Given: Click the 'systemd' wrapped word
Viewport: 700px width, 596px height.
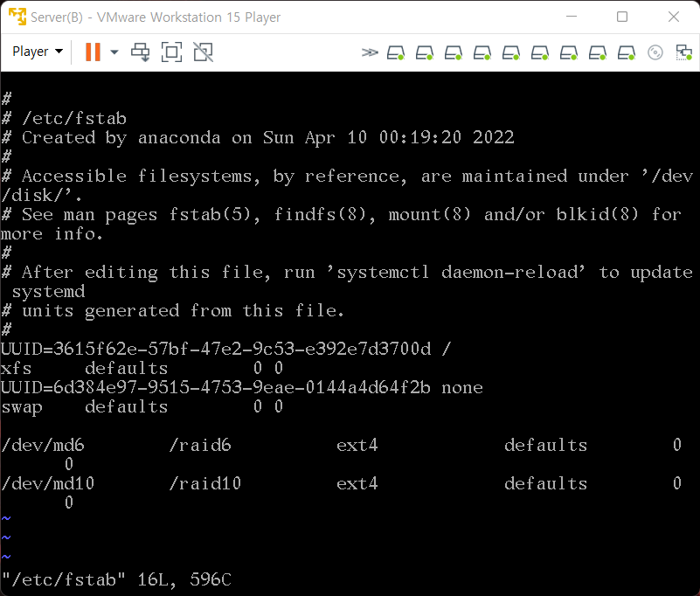Looking at the screenshot, I should [48, 292].
